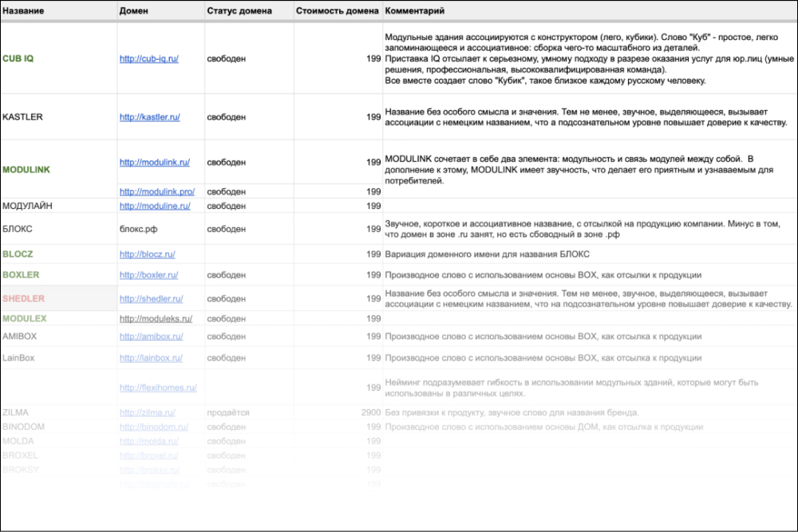798x532 pixels.
Task: Open the cub-iq.ru domain link
Action: tap(148, 59)
